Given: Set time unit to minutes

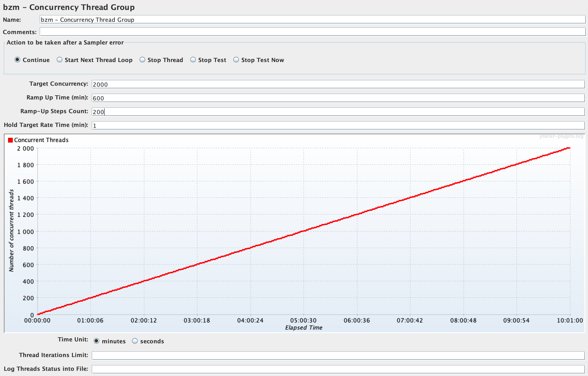Looking at the screenshot, I should pyautogui.click(x=96, y=341).
